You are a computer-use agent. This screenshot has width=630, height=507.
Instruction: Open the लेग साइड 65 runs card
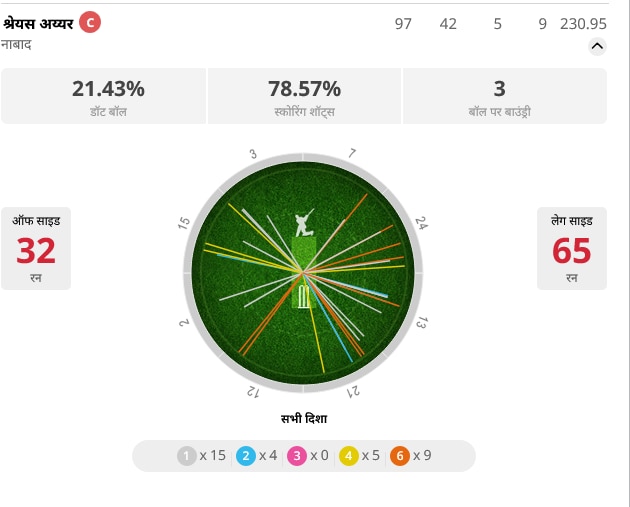point(572,248)
